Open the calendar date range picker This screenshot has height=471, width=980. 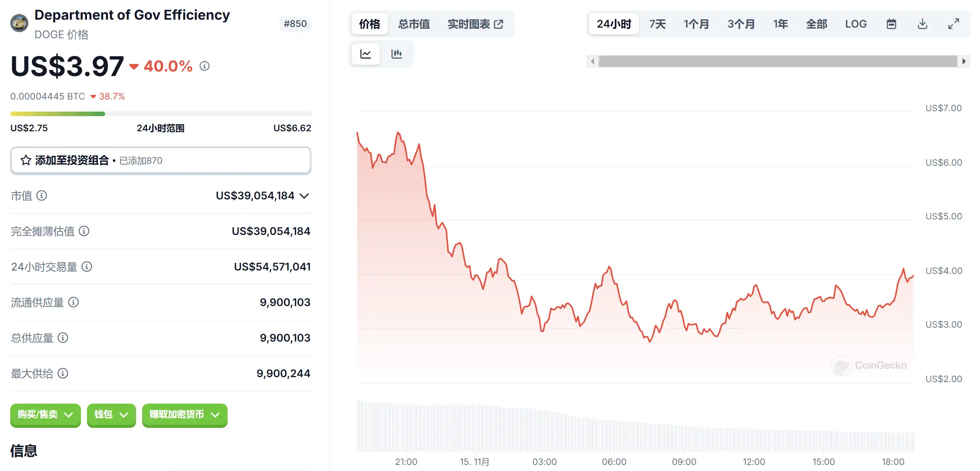[892, 24]
